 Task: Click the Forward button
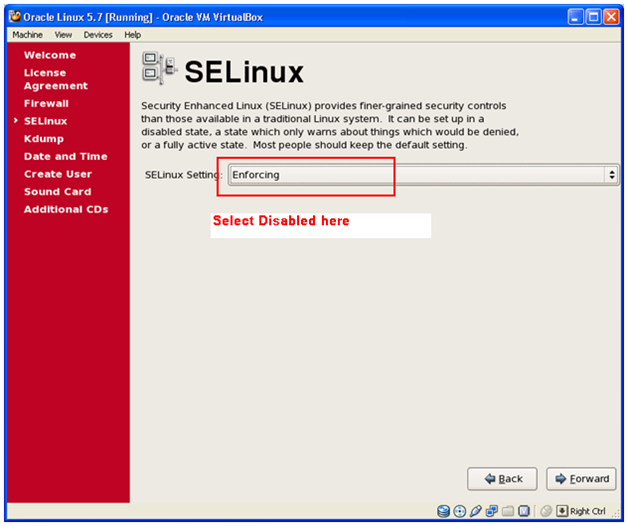click(x=581, y=479)
